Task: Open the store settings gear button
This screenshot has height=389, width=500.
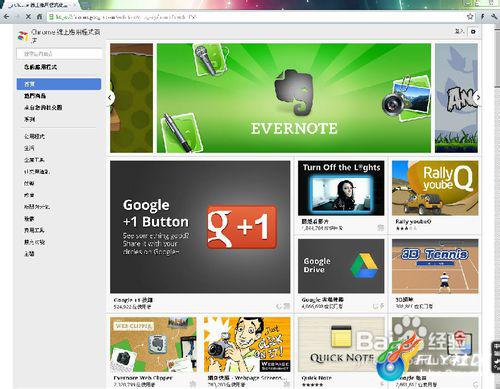Action: (x=473, y=32)
